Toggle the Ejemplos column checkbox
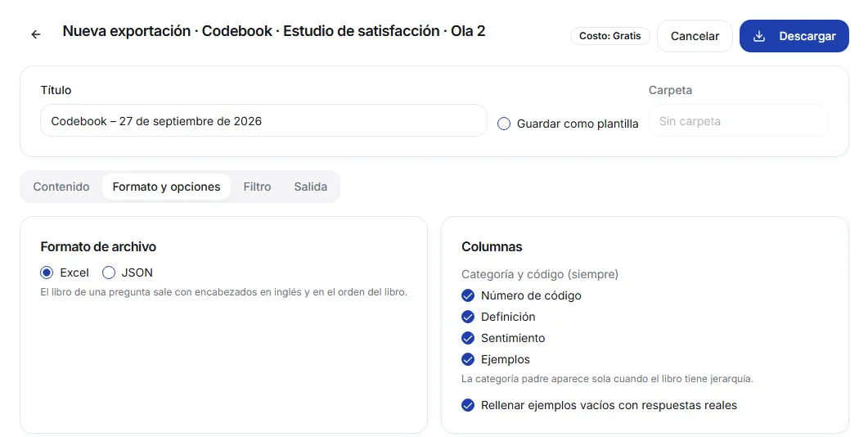Screen dimensions: 868x437 [468, 359]
